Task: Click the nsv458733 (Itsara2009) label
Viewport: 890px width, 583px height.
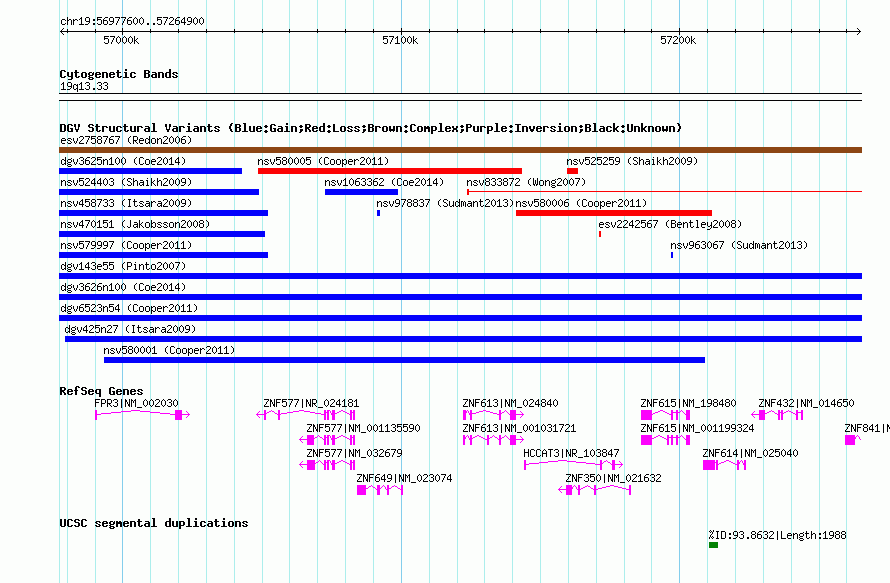Action: click(126, 203)
